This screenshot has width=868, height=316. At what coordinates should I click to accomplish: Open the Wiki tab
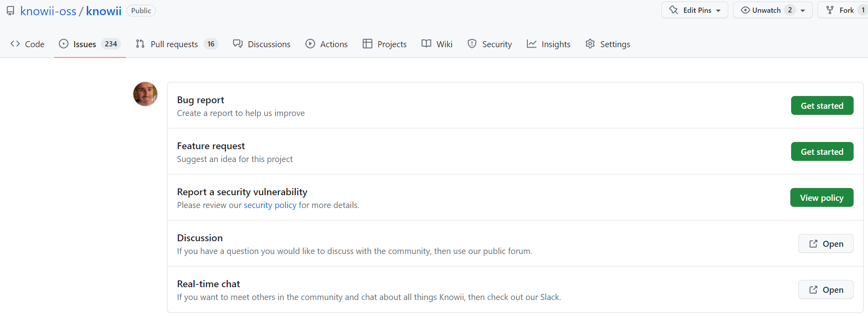click(437, 44)
